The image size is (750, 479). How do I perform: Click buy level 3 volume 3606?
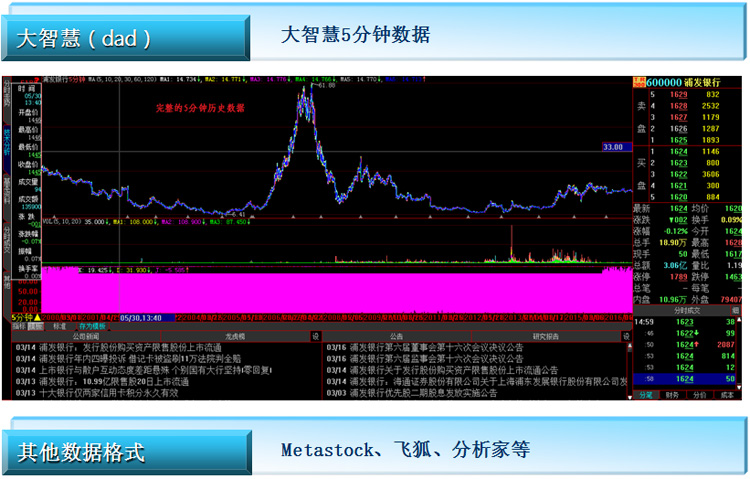pos(710,175)
